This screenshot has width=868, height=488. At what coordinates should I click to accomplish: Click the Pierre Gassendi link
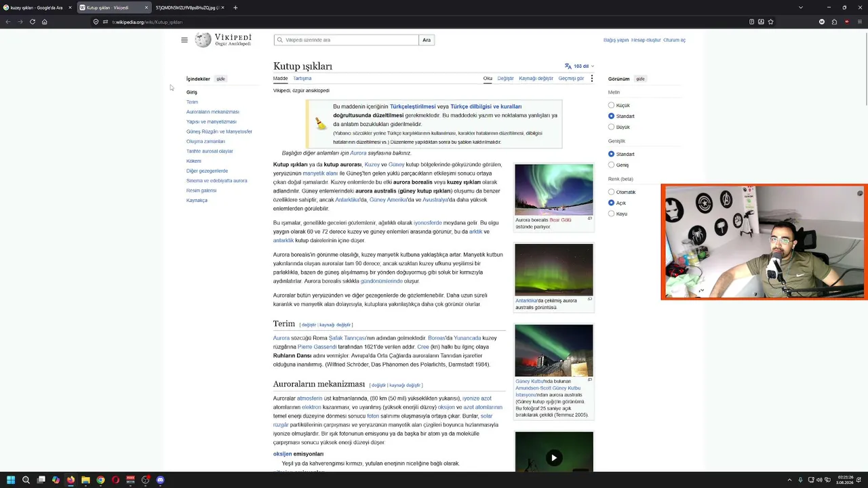pos(317,347)
